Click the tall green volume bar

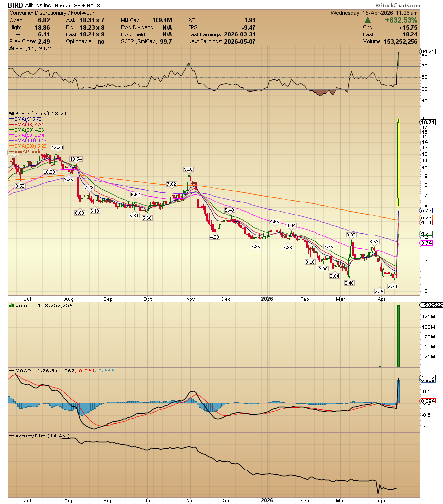[399, 336]
